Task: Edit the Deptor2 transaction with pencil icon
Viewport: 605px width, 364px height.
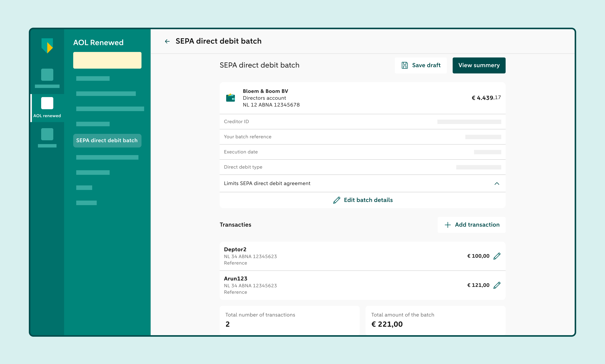Action: 497,256
